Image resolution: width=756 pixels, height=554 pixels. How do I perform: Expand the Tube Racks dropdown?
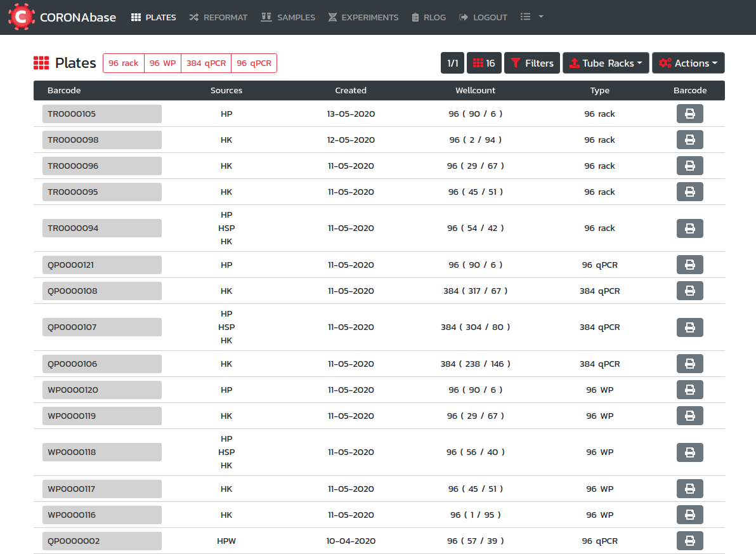click(x=606, y=63)
